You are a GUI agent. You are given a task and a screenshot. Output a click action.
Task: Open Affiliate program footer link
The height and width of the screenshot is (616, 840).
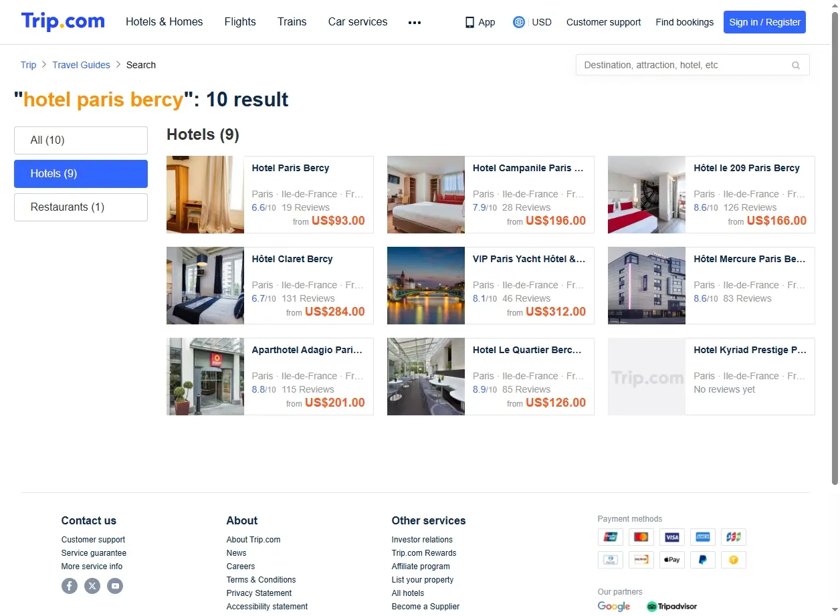(421, 567)
